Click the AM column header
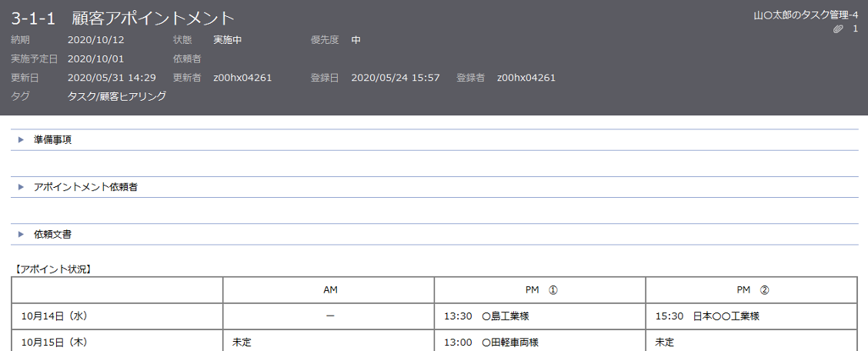This screenshot has height=351, width=868. [329, 290]
